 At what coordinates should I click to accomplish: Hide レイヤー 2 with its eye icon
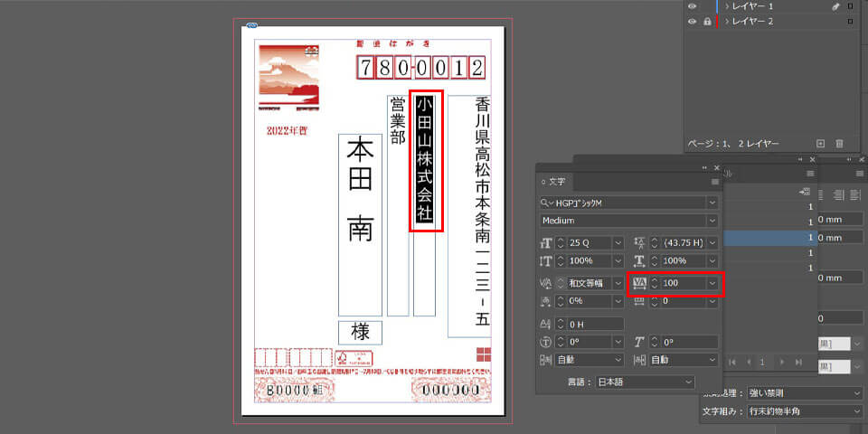click(x=693, y=21)
